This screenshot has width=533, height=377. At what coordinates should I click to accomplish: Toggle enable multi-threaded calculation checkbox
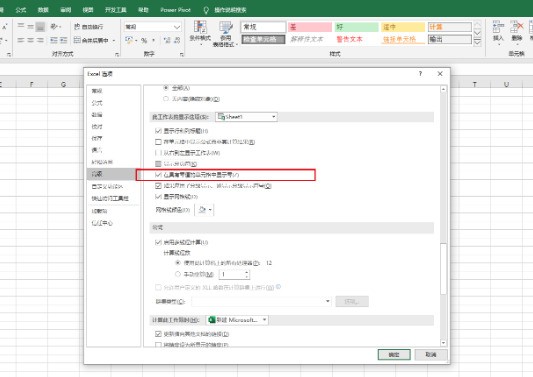[158, 242]
